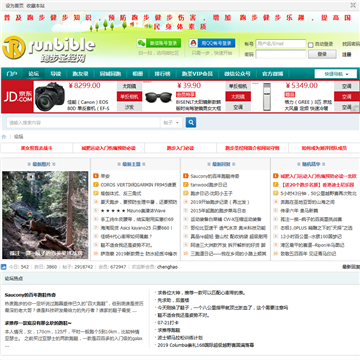The height and width of the screenshot is (360, 360).
Task: Click the 沙发 button in the JD ad
Action: coord(129,107)
